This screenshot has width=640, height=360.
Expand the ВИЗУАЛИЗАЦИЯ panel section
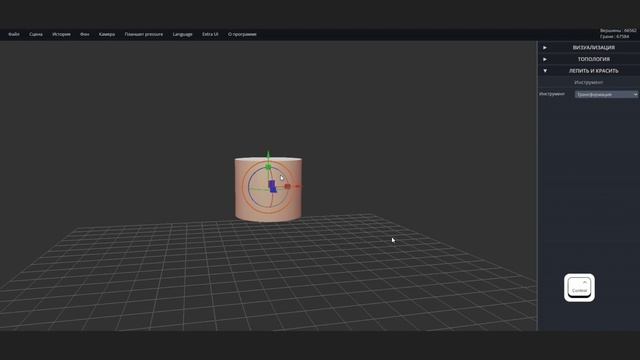point(589,48)
